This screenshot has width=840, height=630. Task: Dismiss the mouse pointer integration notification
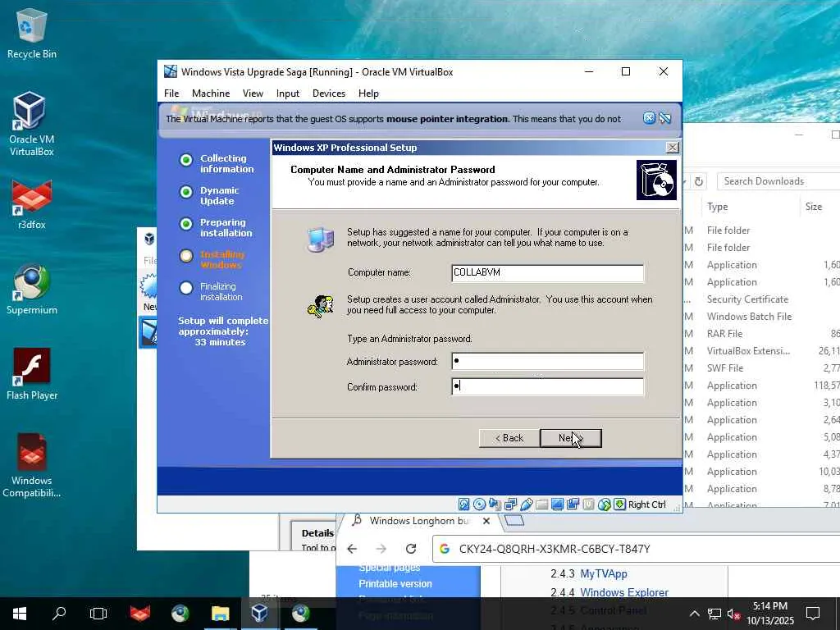(649, 118)
